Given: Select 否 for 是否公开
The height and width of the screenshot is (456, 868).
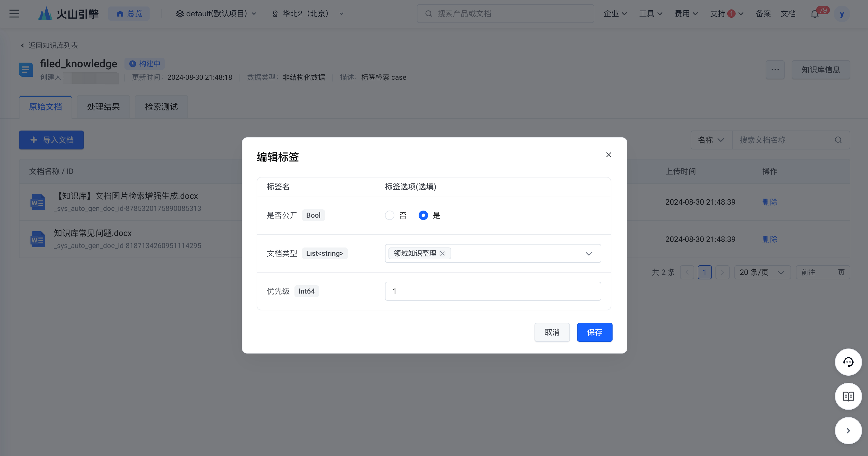Looking at the screenshot, I should (x=390, y=215).
